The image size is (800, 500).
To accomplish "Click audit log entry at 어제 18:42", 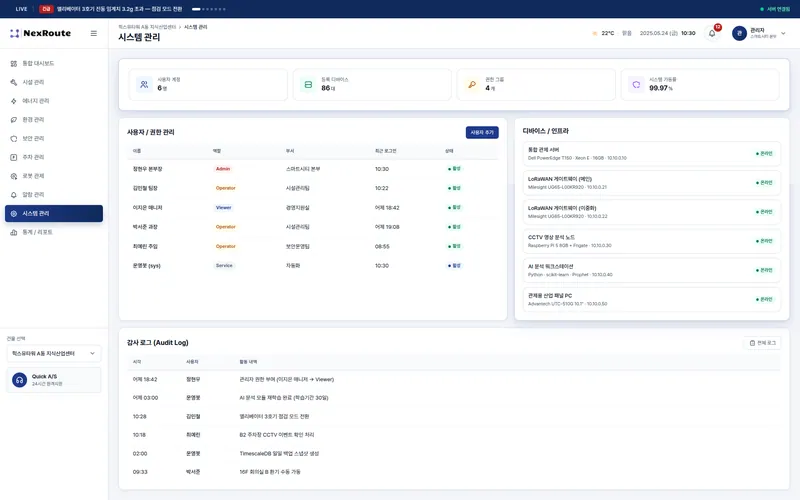I will pyautogui.click(x=454, y=380).
